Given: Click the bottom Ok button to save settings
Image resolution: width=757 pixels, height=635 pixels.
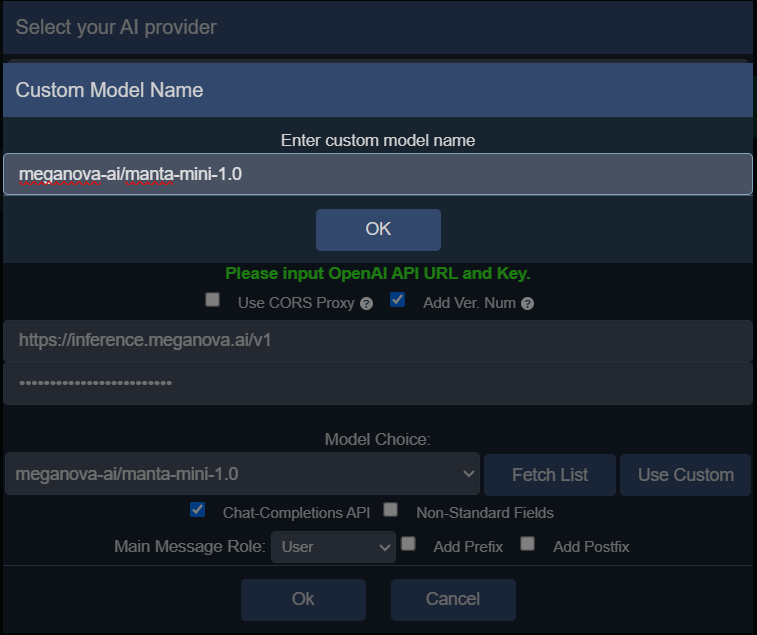Looking at the screenshot, I should (x=303, y=599).
